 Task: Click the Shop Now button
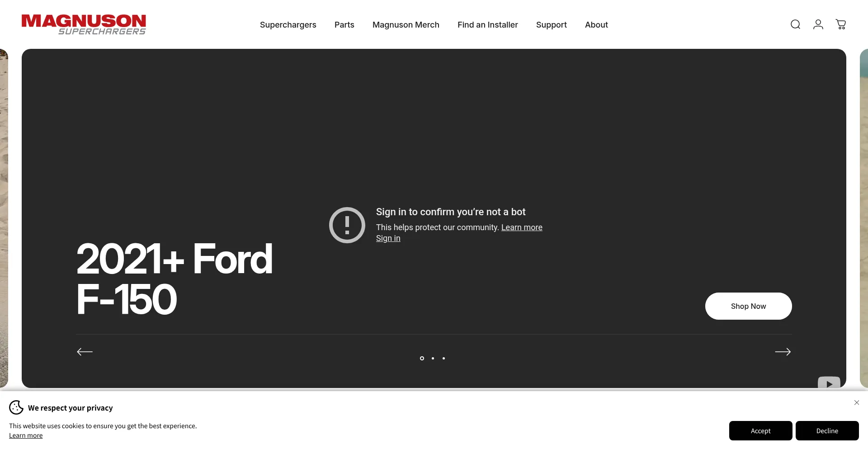[749, 306]
